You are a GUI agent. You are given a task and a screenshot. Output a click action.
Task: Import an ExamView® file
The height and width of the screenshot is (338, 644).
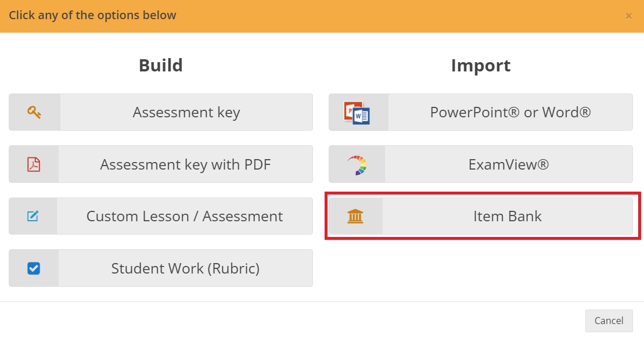507,164
